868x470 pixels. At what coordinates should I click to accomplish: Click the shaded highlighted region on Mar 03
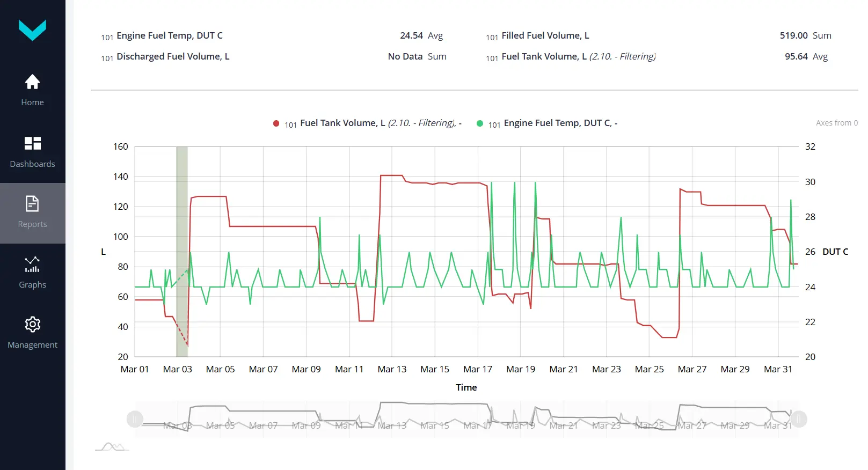click(182, 251)
